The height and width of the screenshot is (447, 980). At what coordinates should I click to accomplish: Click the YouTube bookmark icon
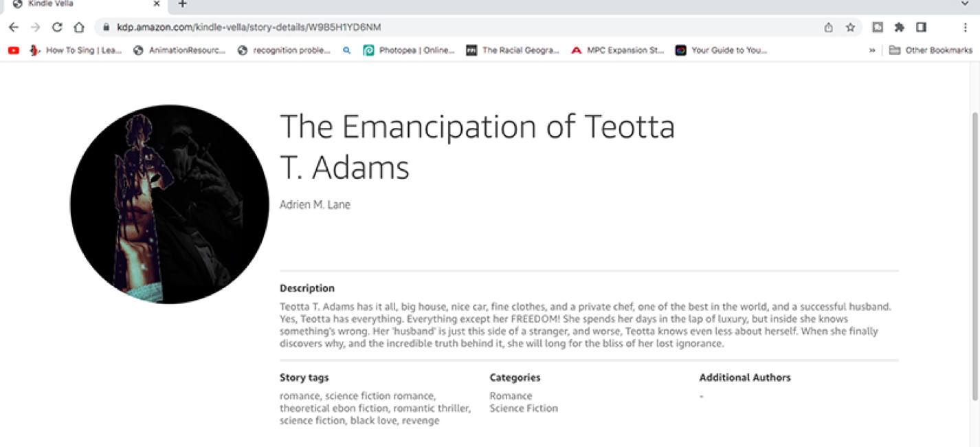[14, 50]
